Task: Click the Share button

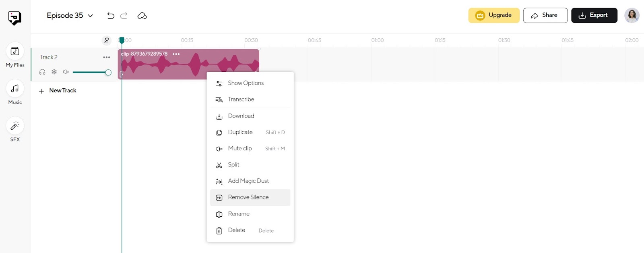Action: point(545,15)
